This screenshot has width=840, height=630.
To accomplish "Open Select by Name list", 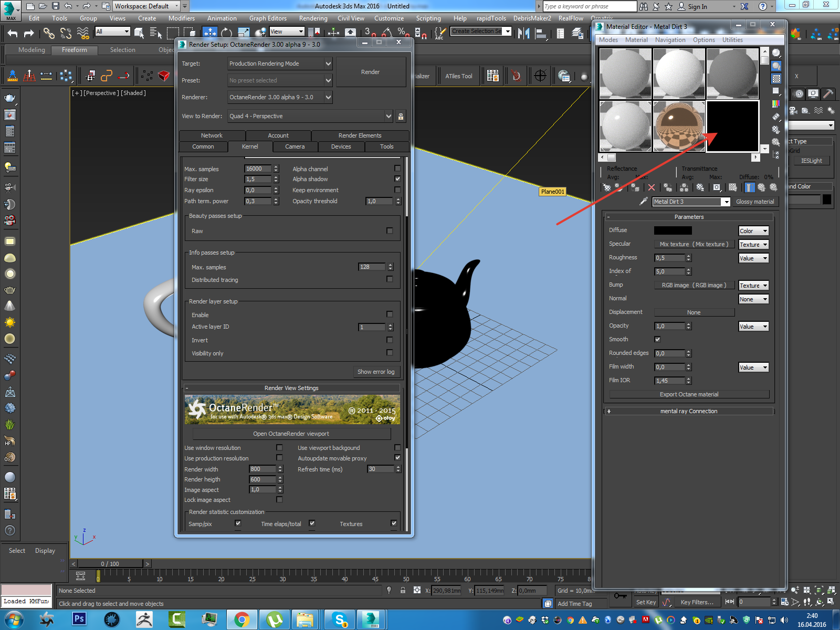I will click(x=156, y=33).
